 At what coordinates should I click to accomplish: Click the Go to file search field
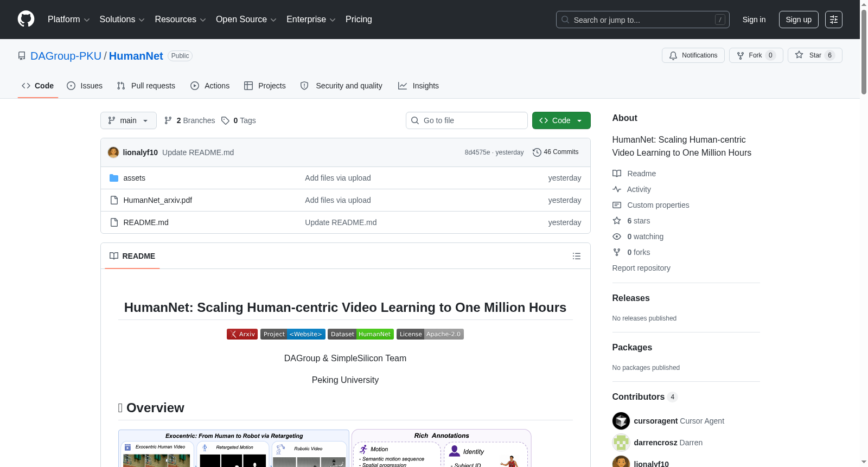(467, 120)
